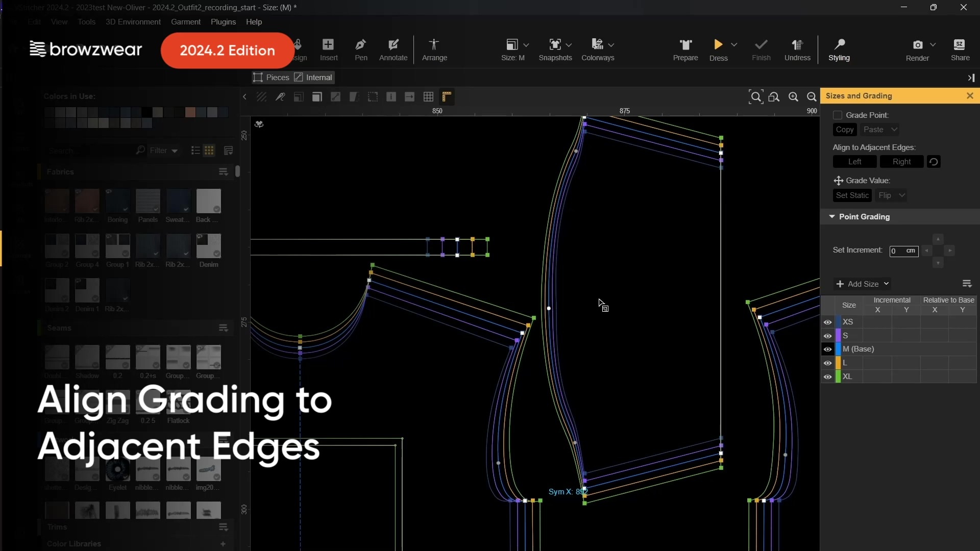This screenshot has height=551, width=980.
Task: Click the Arrange tool icon
Action: pos(434,45)
